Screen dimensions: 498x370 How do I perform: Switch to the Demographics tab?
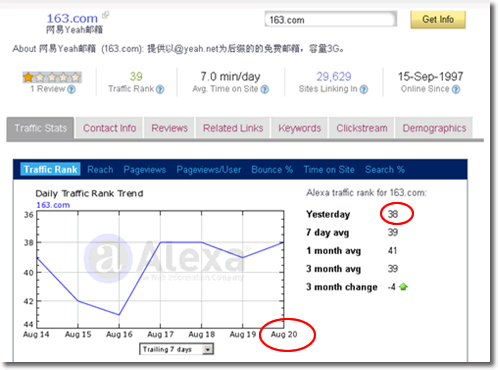[x=434, y=128]
